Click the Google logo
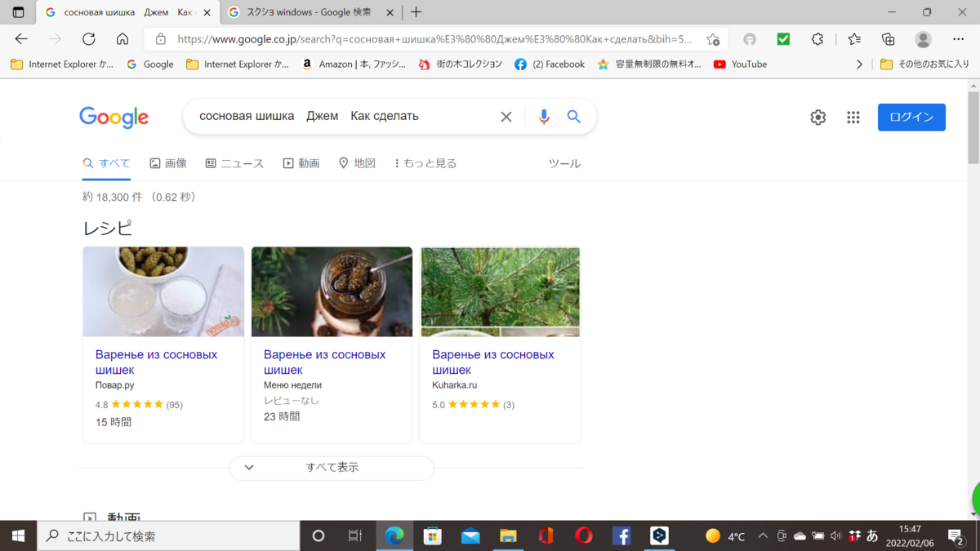 114,118
